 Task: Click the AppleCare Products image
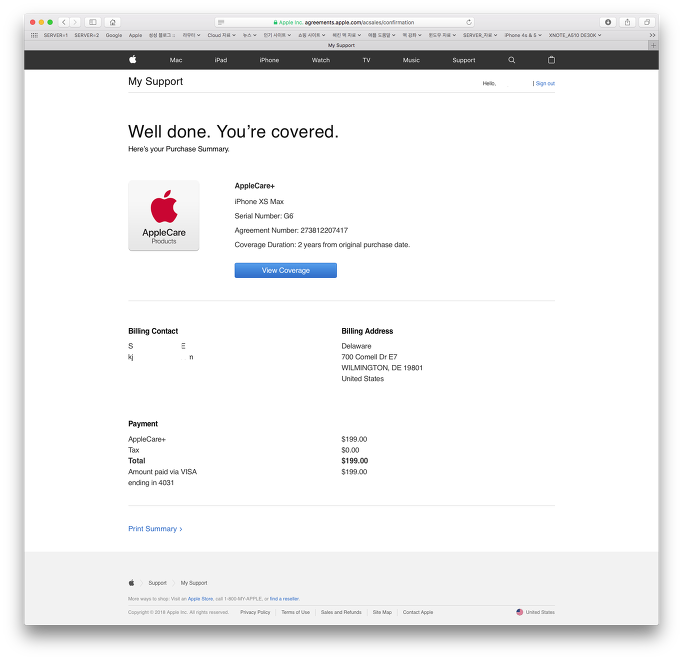coord(164,215)
